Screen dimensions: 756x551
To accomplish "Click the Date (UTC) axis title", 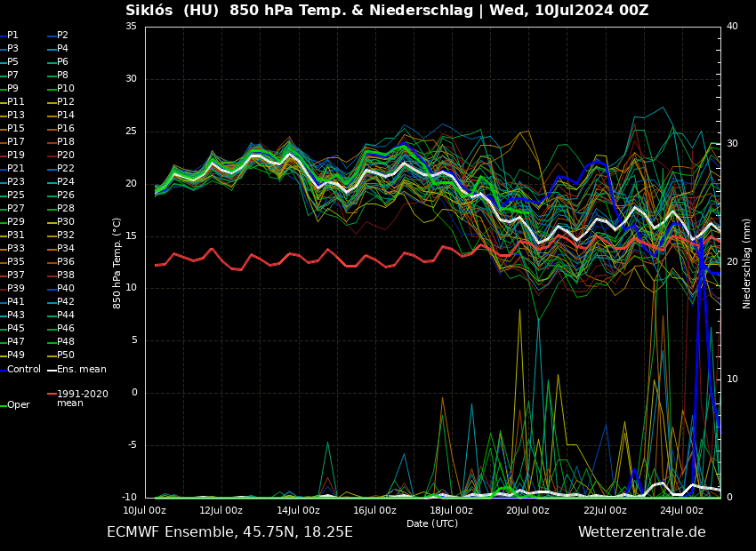I will pos(432,524).
